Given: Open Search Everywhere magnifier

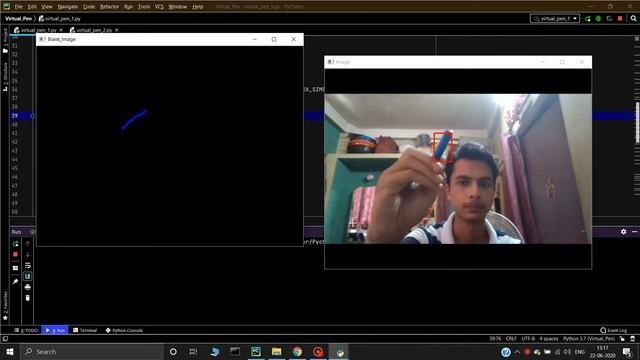Looking at the screenshot, I should coord(633,18).
